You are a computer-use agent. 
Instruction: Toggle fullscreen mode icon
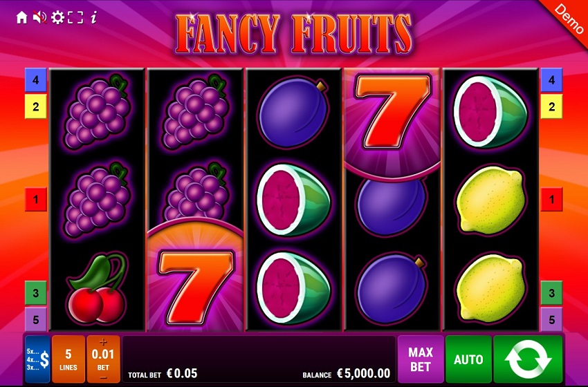[x=75, y=17]
